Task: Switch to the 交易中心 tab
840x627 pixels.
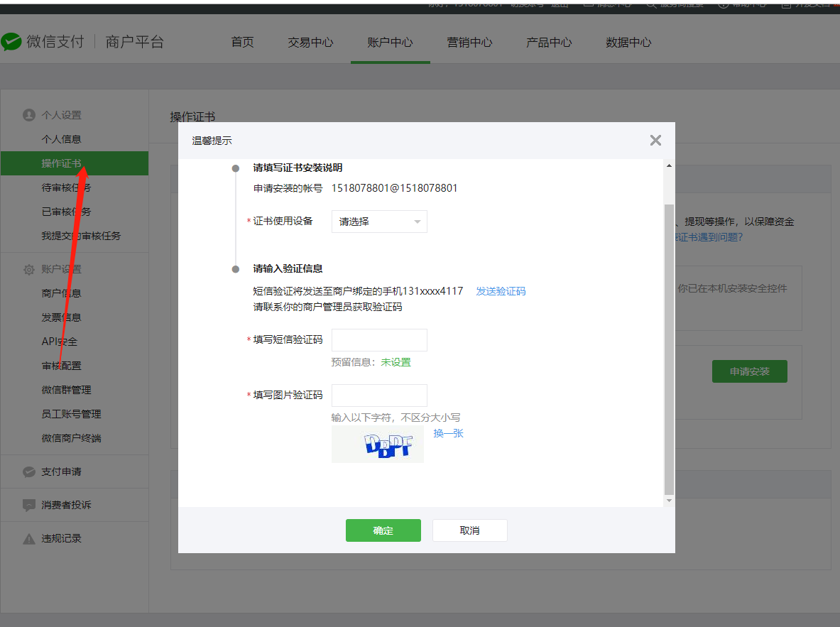Action: click(310, 43)
